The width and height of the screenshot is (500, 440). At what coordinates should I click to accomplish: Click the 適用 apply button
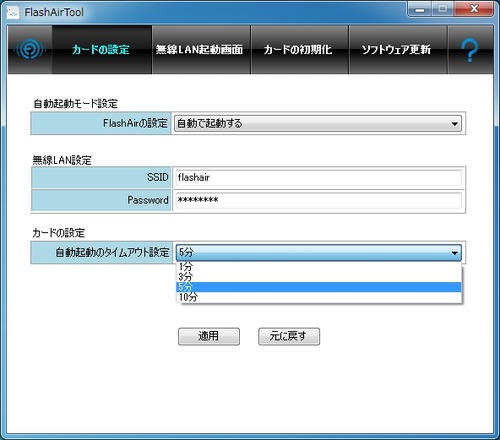click(x=209, y=336)
